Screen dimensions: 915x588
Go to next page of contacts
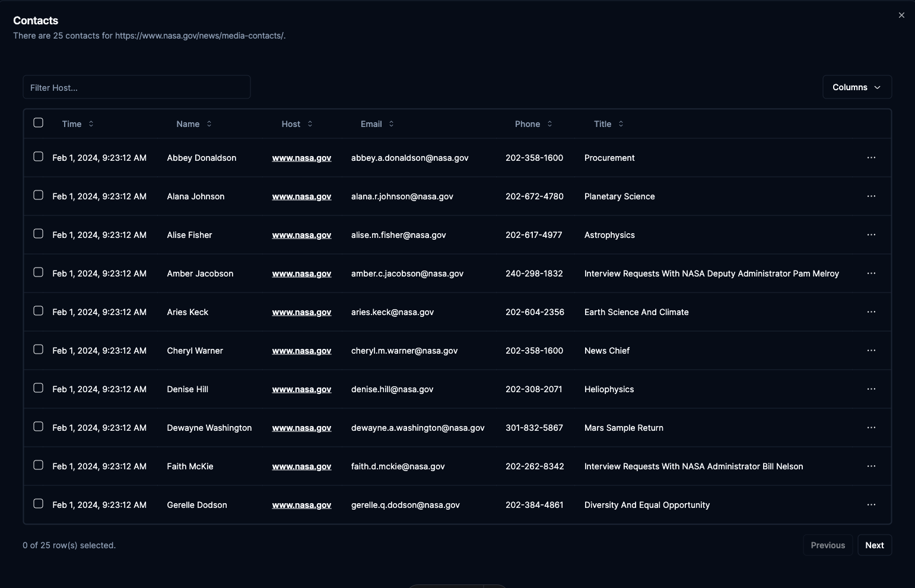[875, 545]
